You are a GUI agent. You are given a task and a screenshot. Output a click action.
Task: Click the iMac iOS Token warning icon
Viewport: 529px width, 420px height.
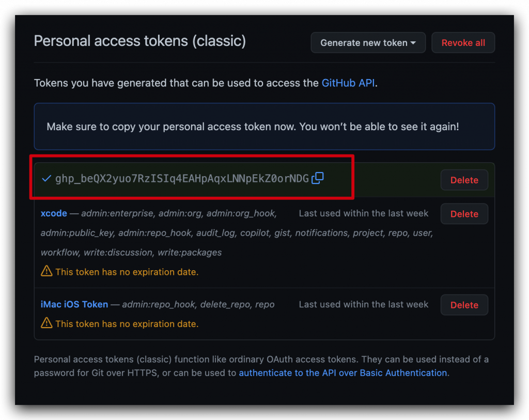click(46, 323)
